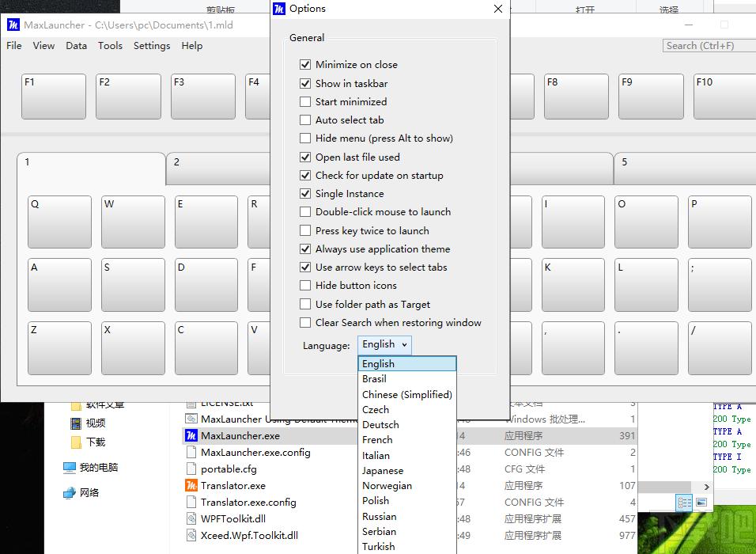Uncheck Show in taskbar
This screenshot has width=756, height=554.
point(304,83)
